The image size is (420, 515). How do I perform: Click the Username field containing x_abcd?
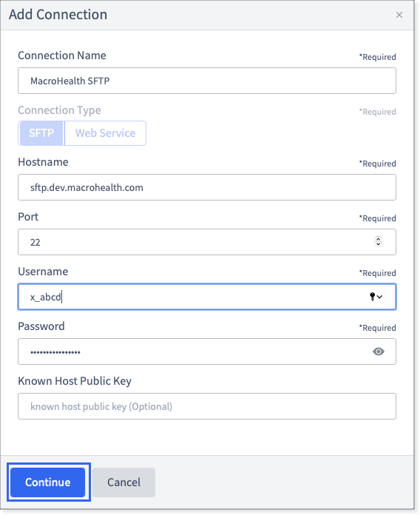[207, 297]
